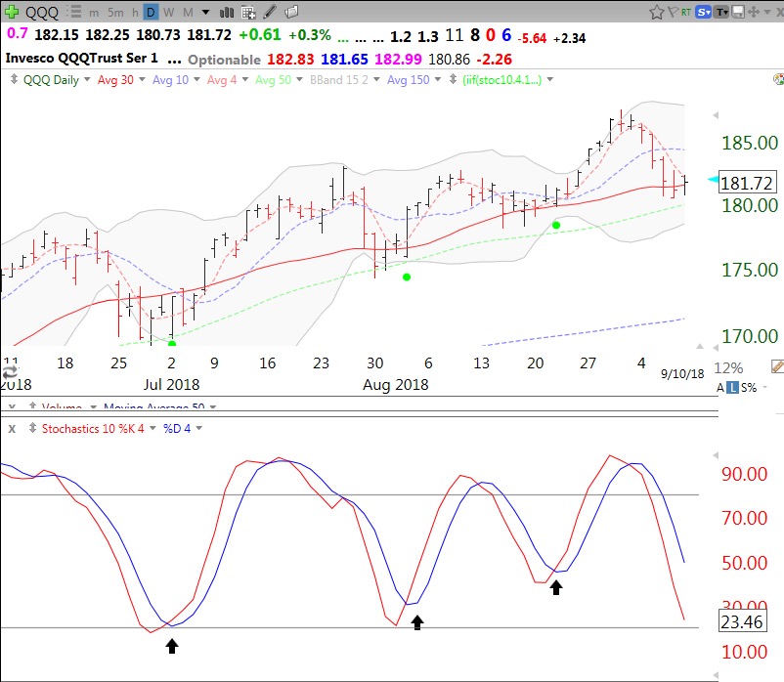This screenshot has width=784, height=682.
Task: Click the 181.72 last price box
Action: (x=747, y=183)
